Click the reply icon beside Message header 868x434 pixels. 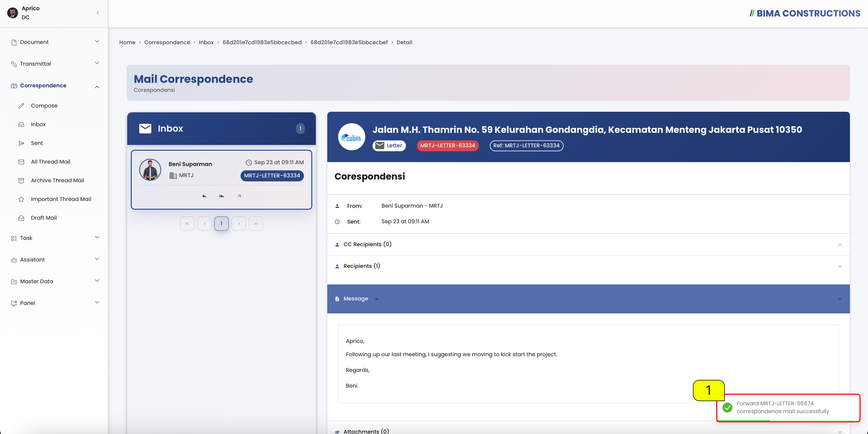coord(377,299)
